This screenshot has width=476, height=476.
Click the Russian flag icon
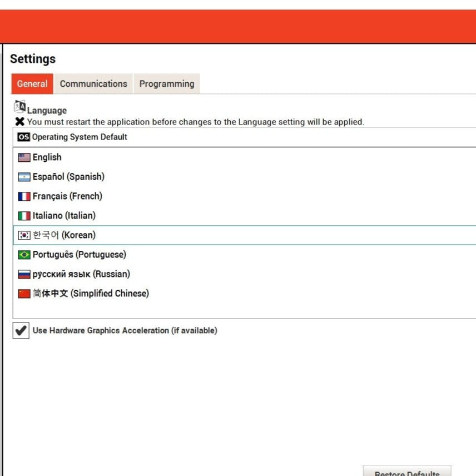pos(24,274)
